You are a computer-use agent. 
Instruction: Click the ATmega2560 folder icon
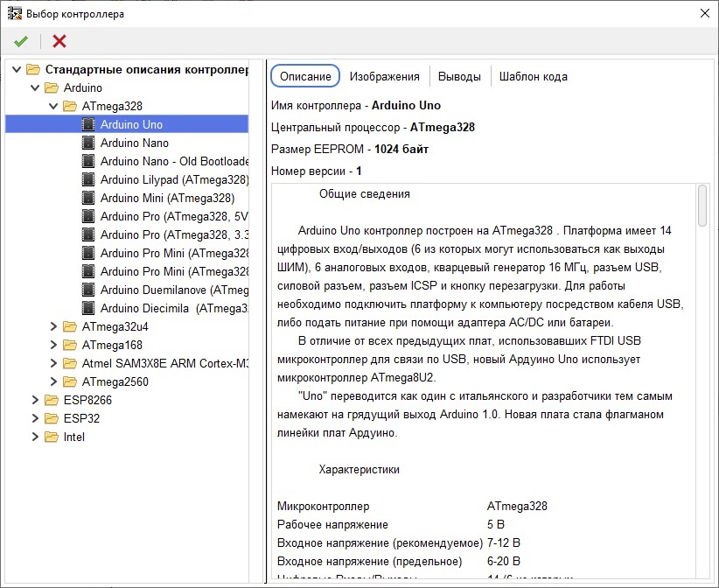pos(70,381)
